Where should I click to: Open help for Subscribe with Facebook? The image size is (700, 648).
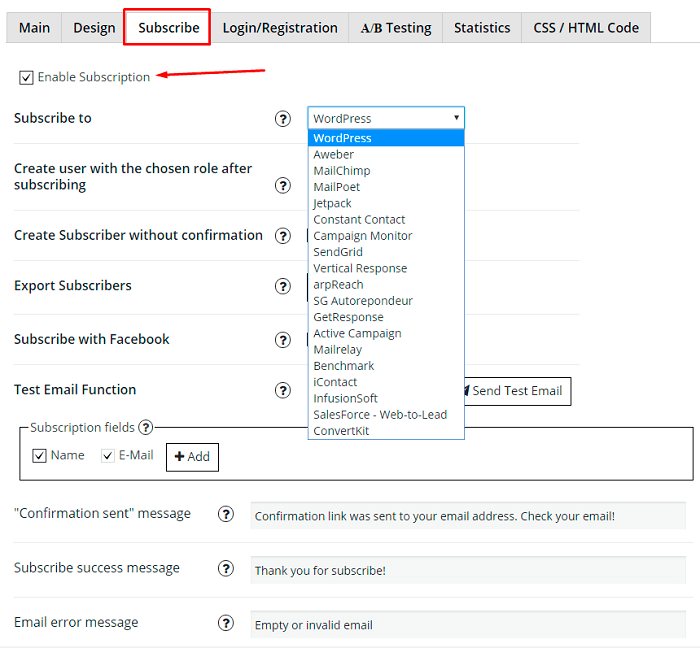(283, 340)
